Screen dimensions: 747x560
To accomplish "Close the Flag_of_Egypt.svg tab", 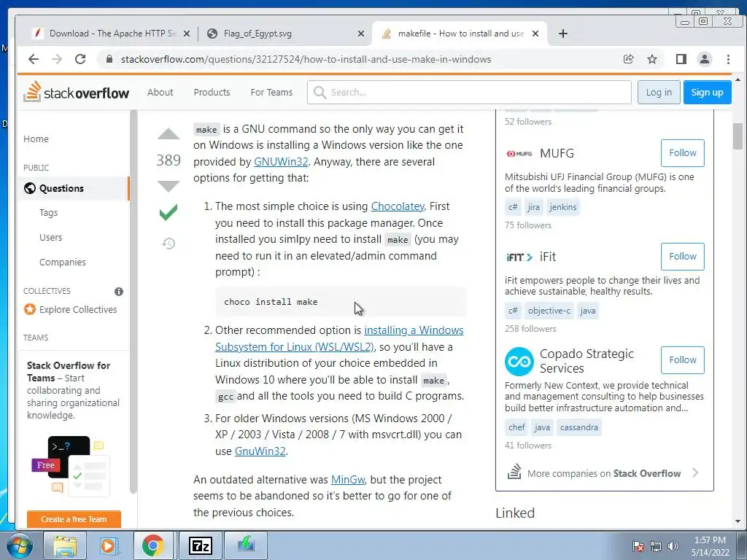I will [361, 34].
